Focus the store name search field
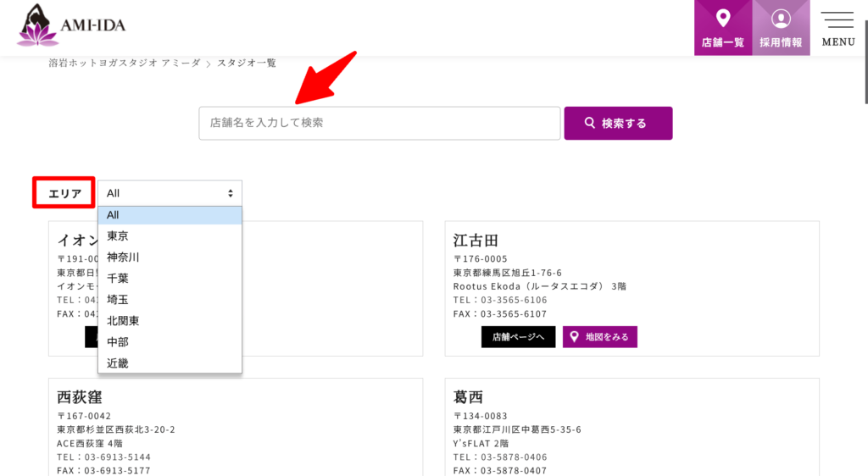The height and width of the screenshot is (476, 868). pyautogui.click(x=379, y=123)
